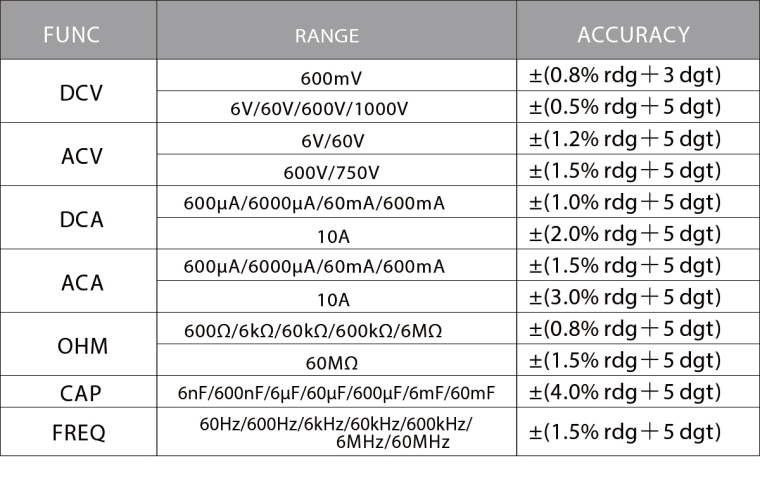
Task: Select the FREQ function cell
Action: click(x=78, y=434)
